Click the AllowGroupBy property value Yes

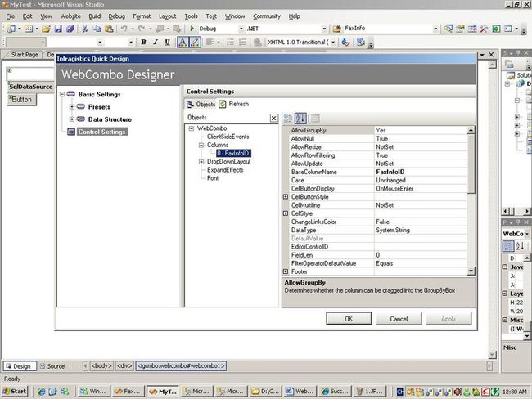(421, 130)
